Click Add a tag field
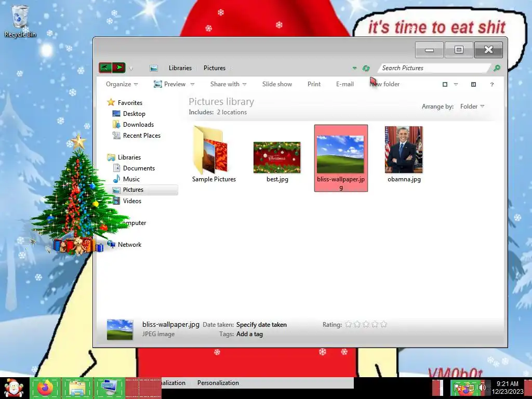This screenshot has height=399, width=532. click(x=249, y=334)
